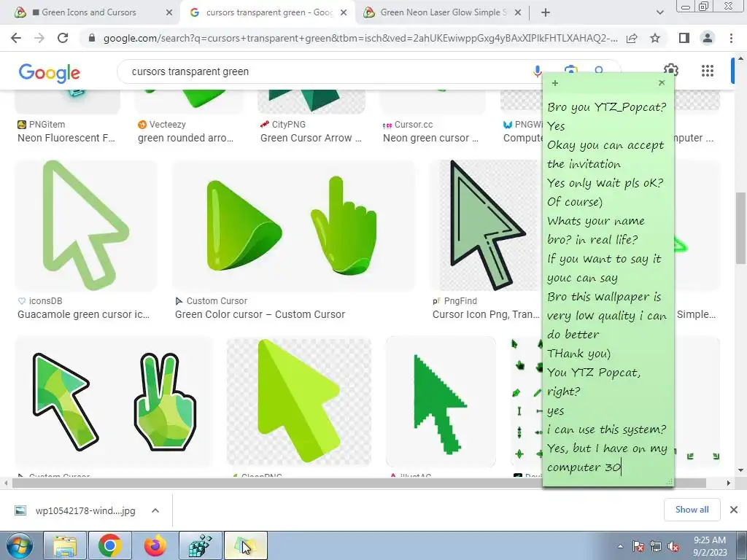Start voice search with microphone icon

[x=537, y=71]
